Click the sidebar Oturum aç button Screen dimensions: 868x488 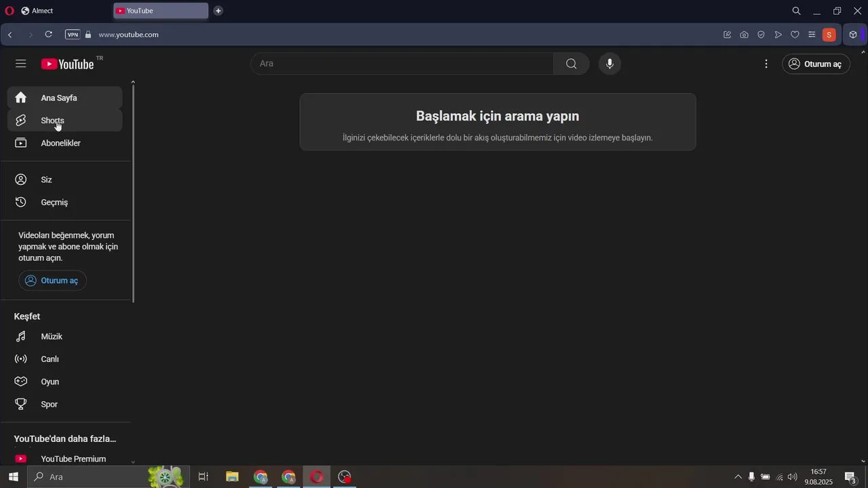pos(52,281)
